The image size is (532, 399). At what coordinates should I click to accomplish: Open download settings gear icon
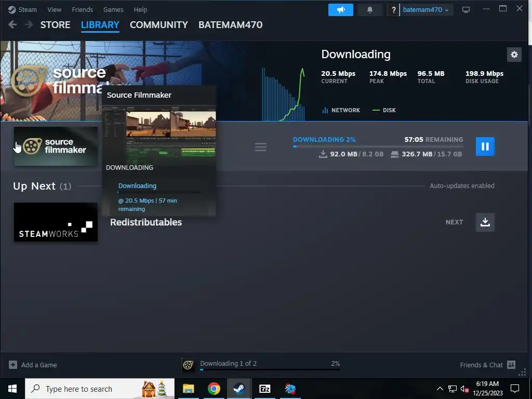pos(514,55)
